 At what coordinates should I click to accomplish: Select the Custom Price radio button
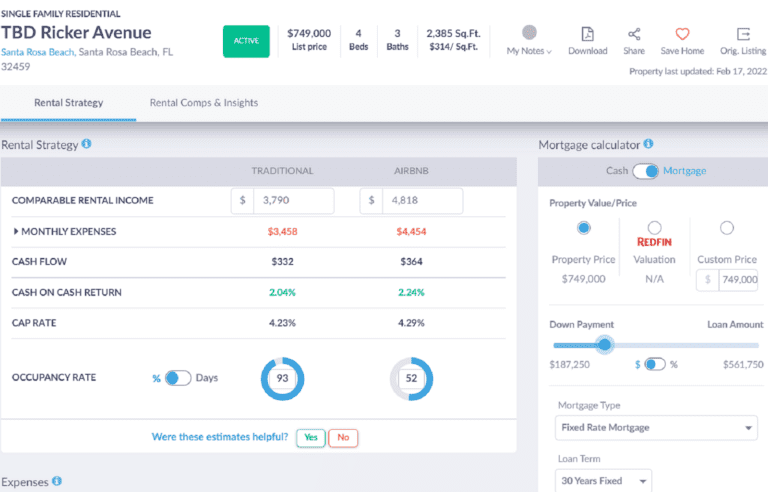coord(727,228)
